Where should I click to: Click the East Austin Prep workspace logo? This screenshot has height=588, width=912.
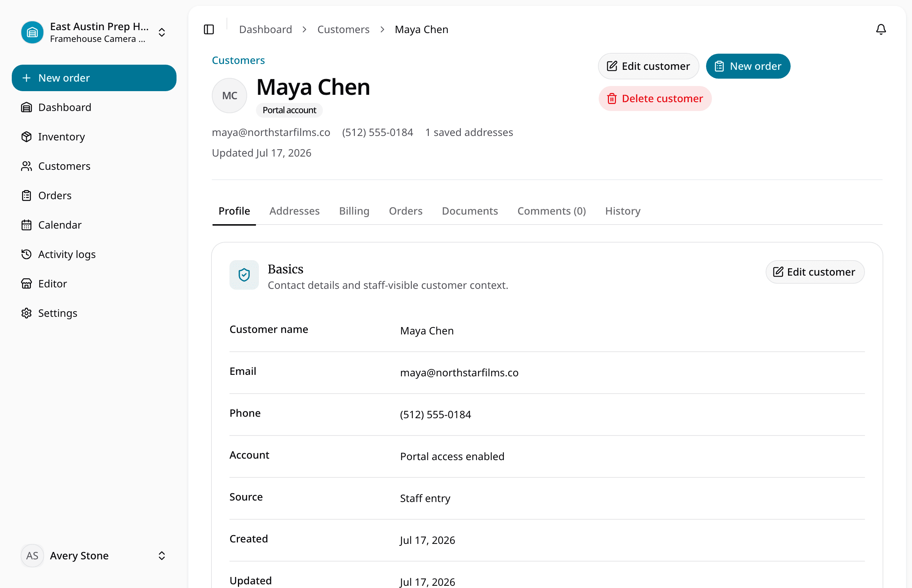point(32,32)
